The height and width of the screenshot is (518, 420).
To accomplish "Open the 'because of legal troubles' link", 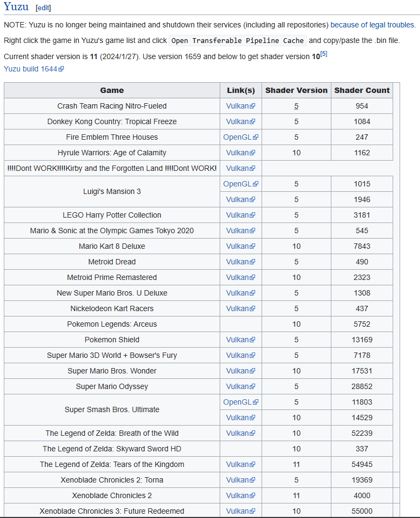I will pyautogui.click(x=372, y=25).
